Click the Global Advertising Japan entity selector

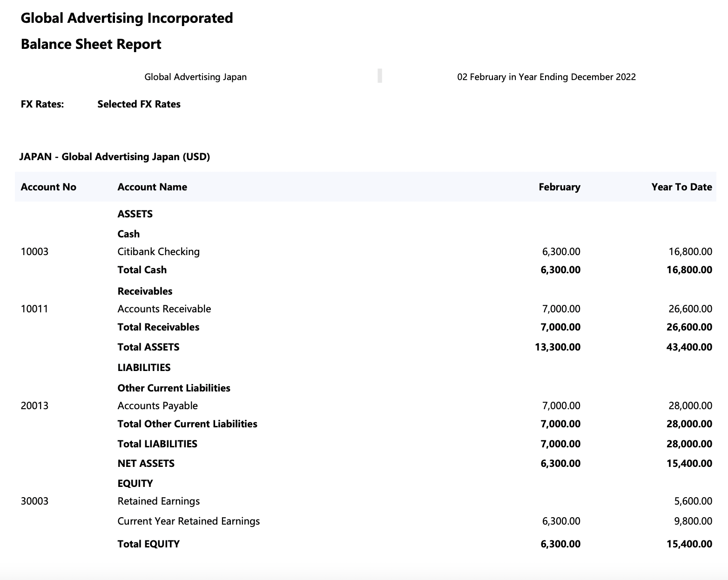(195, 76)
